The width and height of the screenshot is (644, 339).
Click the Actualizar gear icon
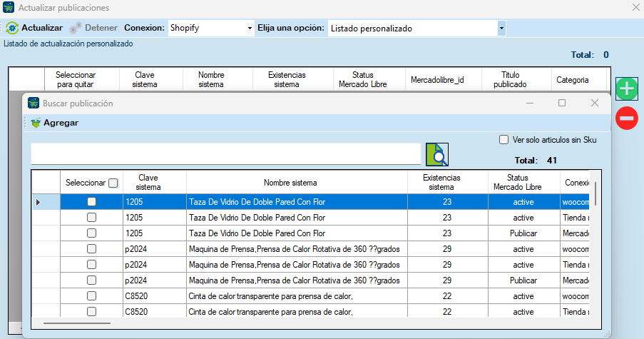coord(11,28)
